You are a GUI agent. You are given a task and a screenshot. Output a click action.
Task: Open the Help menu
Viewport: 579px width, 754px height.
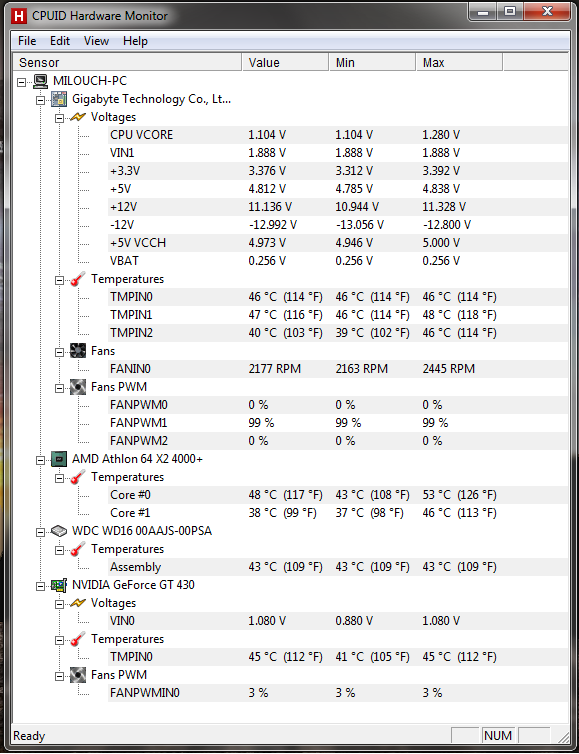[x=135, y=41]
